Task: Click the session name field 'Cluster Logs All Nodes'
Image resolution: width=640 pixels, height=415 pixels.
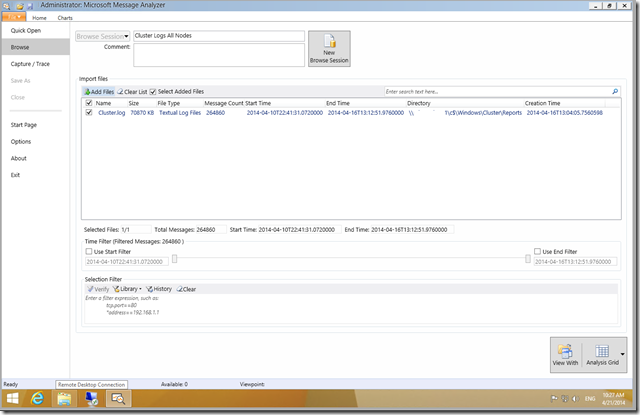Action: tap(219, 36)
